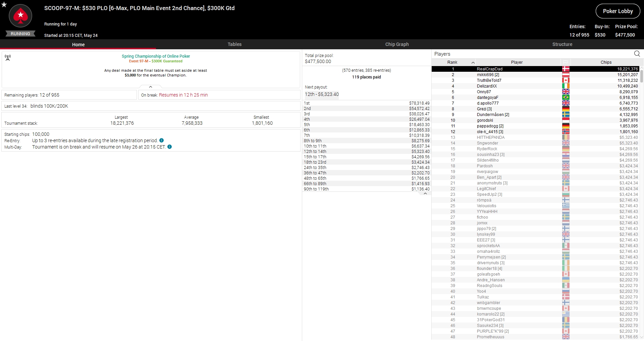Select eliminated player Prometheuuus
This screenshot has height=341, width=644.
(535, 337)
